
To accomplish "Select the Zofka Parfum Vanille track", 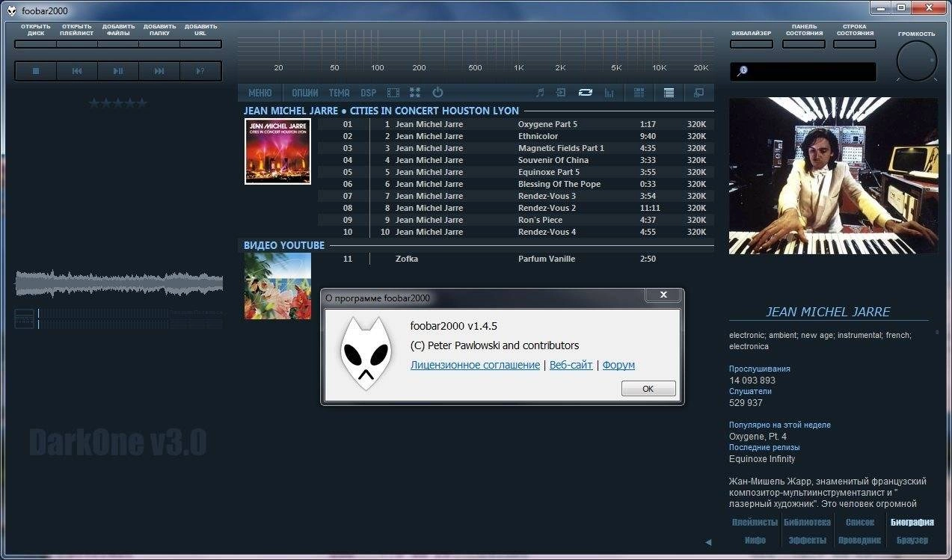I will pos(516,259).
